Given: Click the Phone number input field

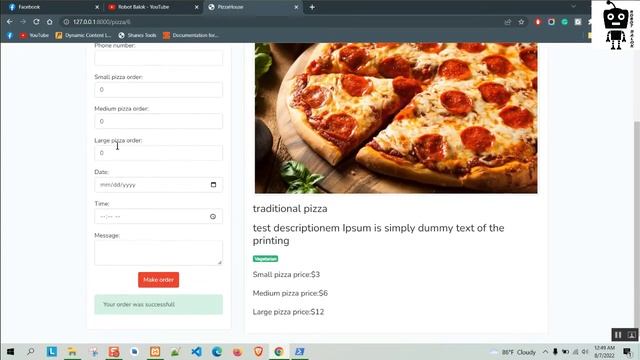Looking at the screenshot, I should pyautogui.click(x=158, y=58).
